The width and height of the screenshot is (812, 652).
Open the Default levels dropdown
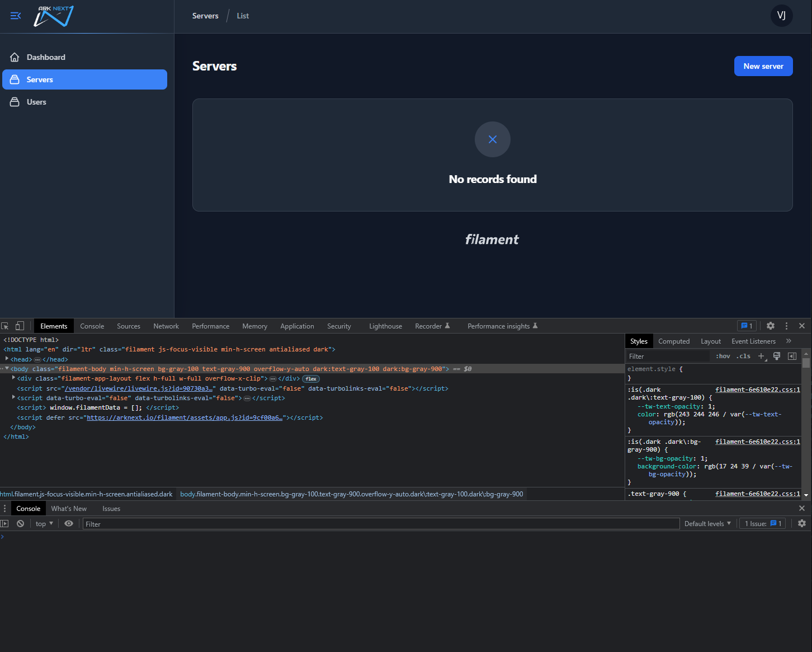(707, 524)
